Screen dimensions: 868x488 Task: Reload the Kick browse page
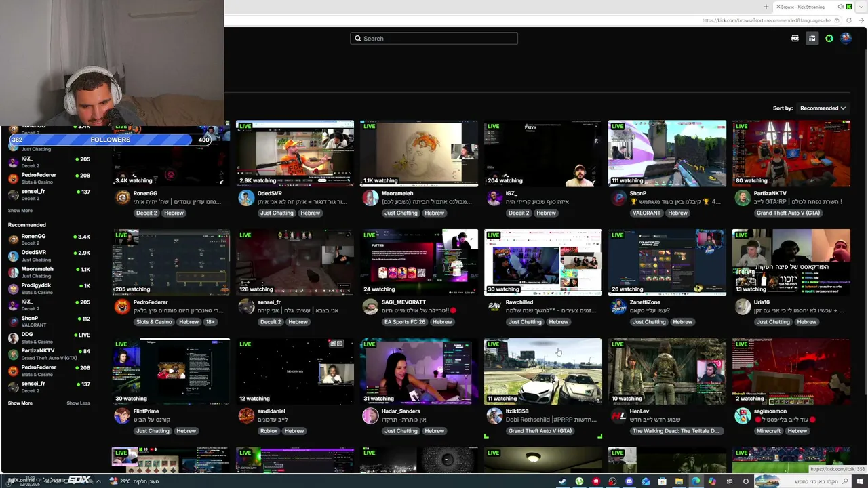click(x=848, y=20)
